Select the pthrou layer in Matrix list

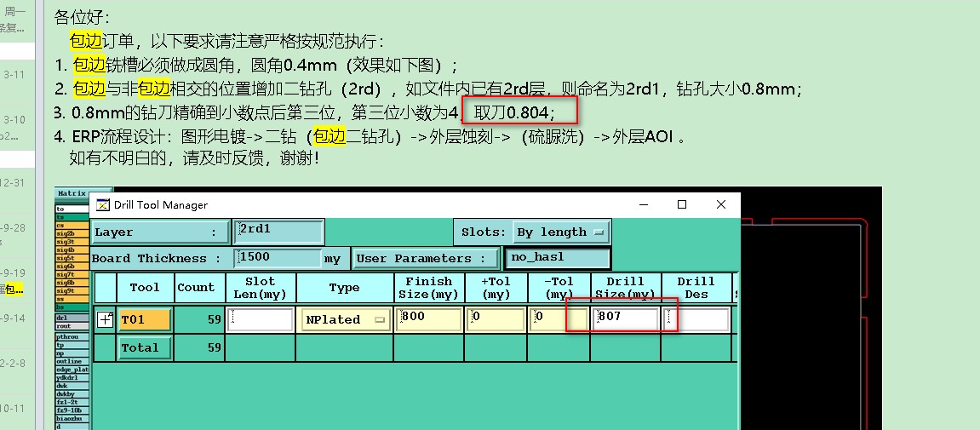click(72, 337)
